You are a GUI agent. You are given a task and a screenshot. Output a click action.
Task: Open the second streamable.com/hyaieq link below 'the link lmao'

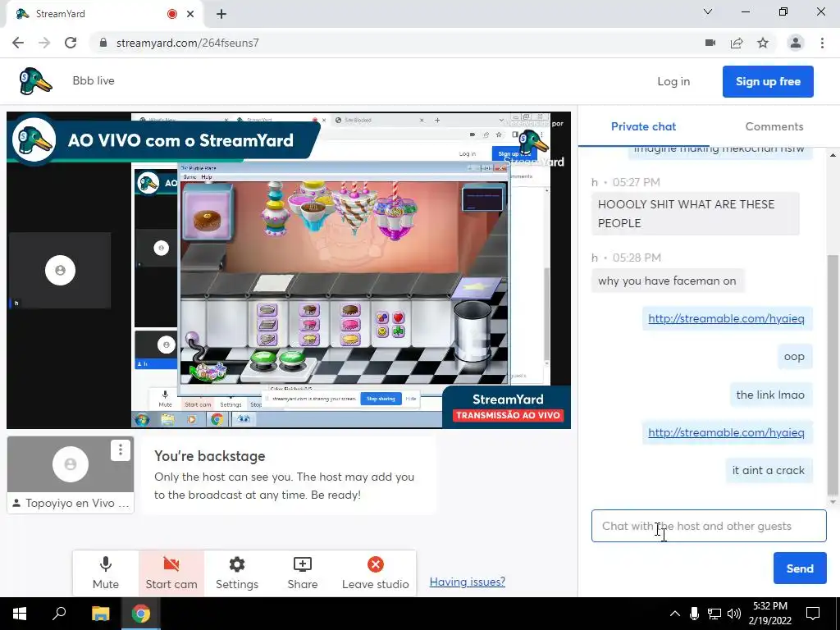click(726, 432)
